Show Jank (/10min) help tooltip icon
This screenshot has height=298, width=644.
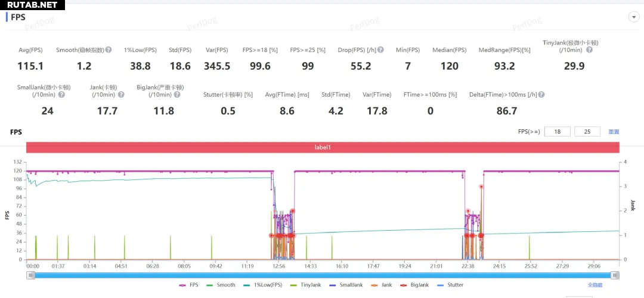[x=121, y=94]
